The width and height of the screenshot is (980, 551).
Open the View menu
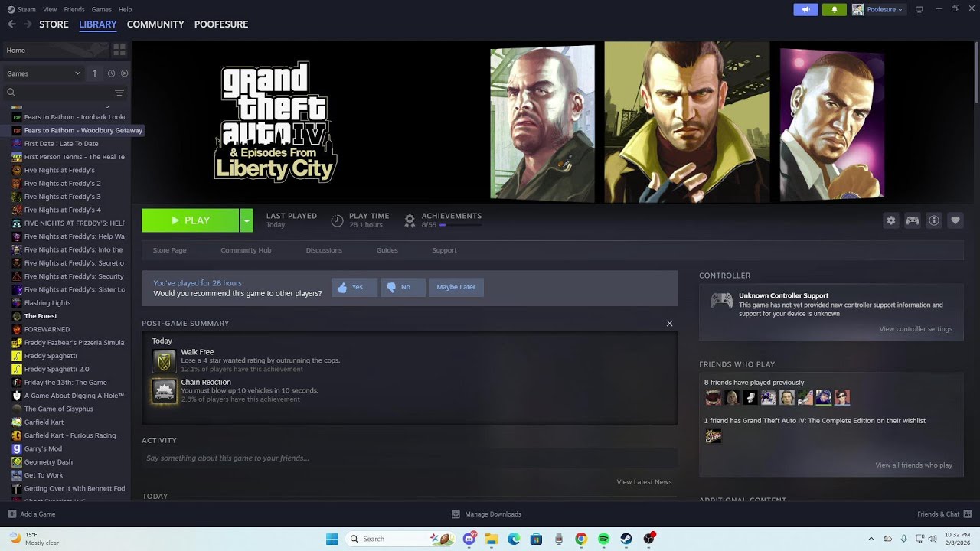[x=50, y=9]
